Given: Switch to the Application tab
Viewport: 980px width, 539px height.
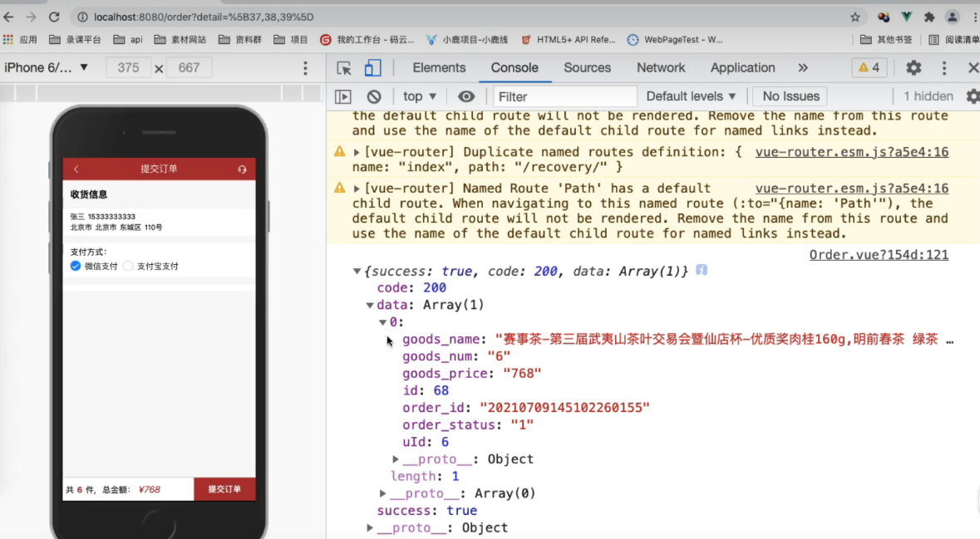Looking at the screenshot, I should point(742,67).
